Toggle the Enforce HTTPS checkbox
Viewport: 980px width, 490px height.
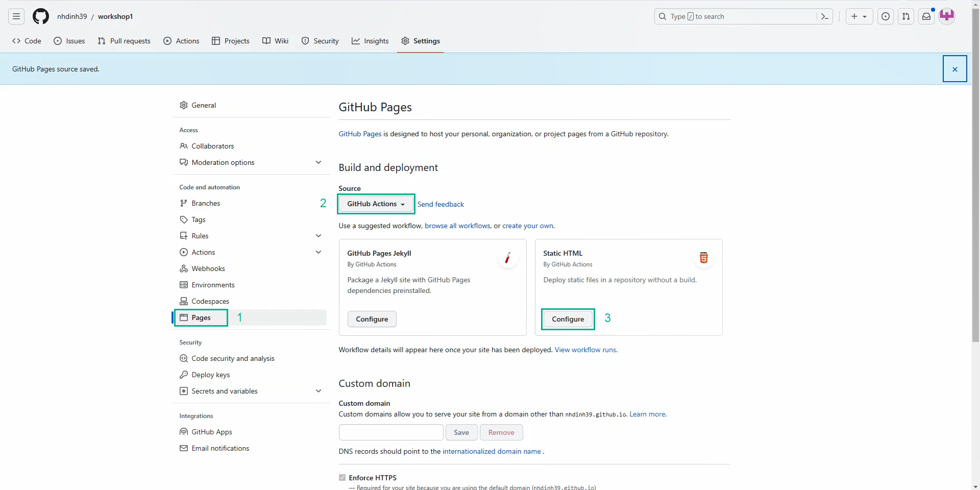(342, 478)
